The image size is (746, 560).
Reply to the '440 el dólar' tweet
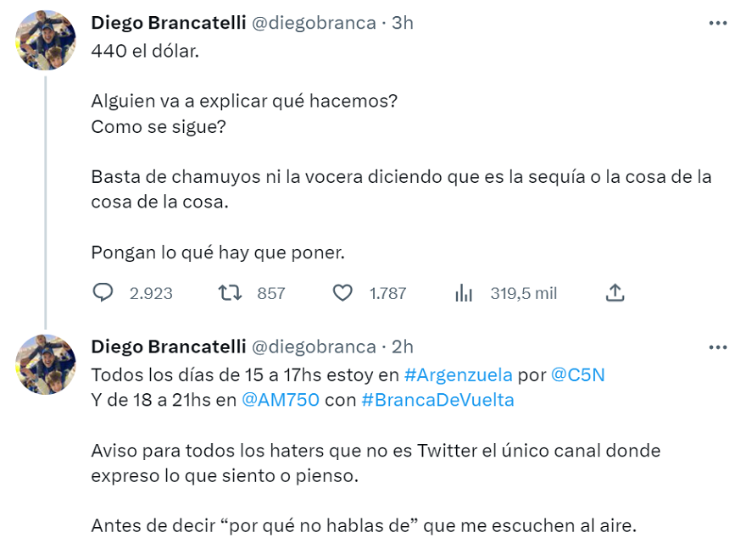[103, 293]
